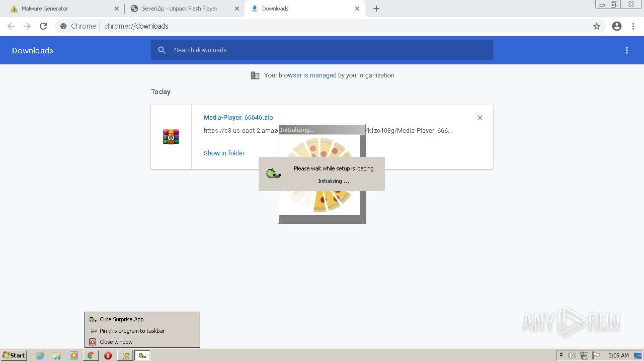Open Windows Media Player taskbar icon
This screenshot has height=362, width=644.
pyautogui.click(x=74, y=355)
